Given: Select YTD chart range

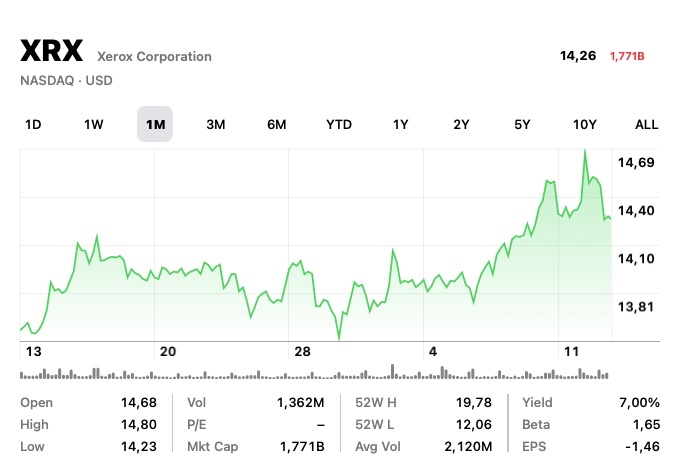Looking at the screenshot, I should tap(339, 125).
